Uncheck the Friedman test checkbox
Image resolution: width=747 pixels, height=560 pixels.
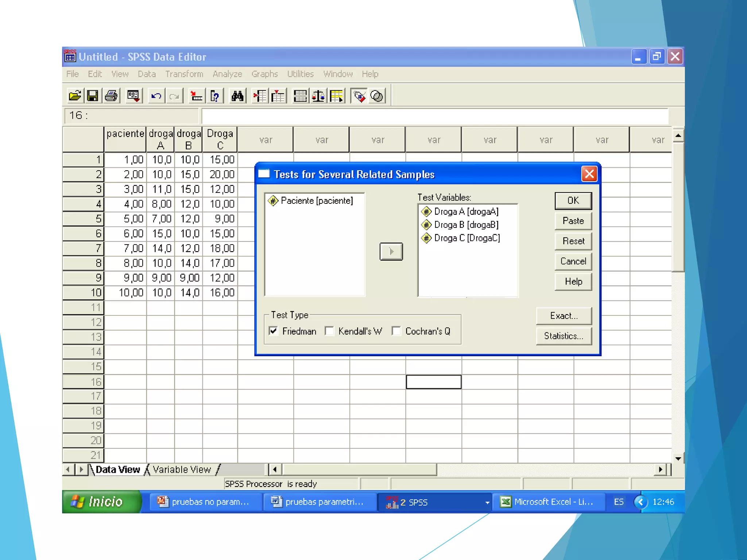click(x=274, y=331)
